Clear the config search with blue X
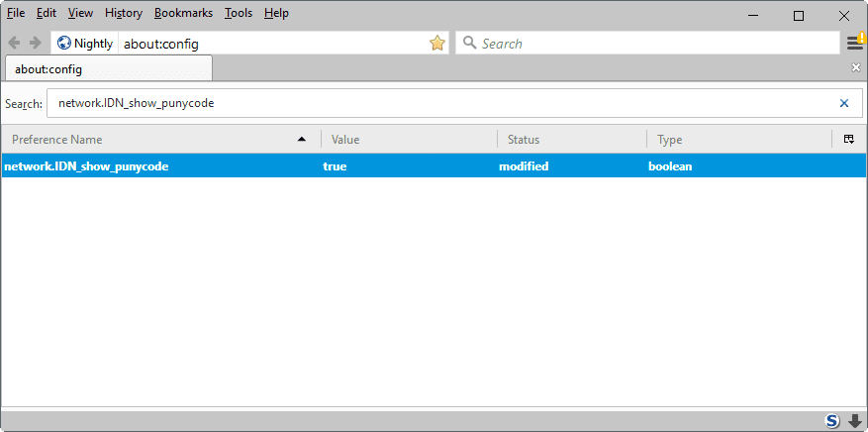Viewport: 868px width, 432px height. pos(844,103)
